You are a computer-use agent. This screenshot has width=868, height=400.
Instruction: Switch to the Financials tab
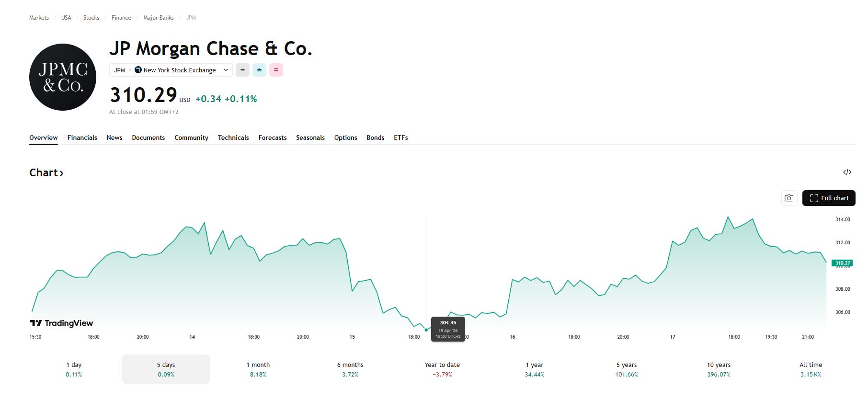(82, 137)
